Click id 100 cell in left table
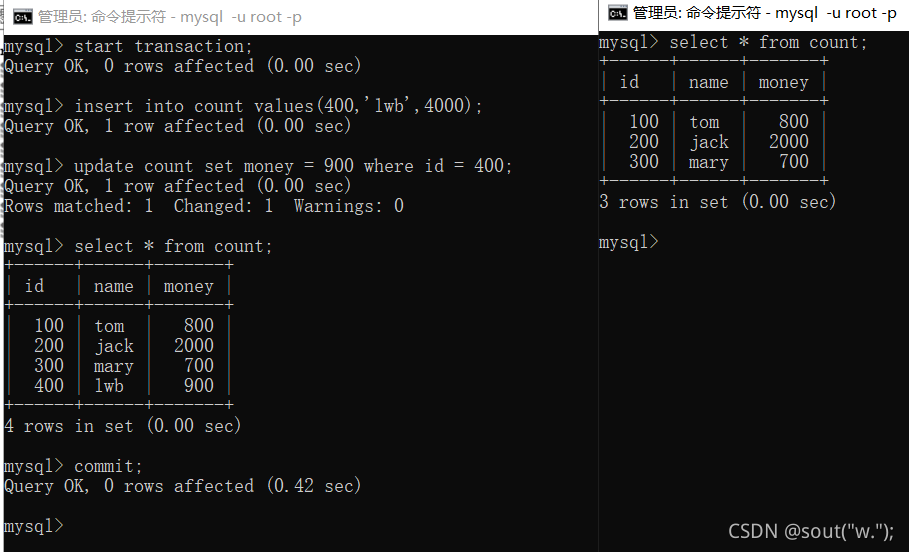909x552 pixels. point(49,325)
